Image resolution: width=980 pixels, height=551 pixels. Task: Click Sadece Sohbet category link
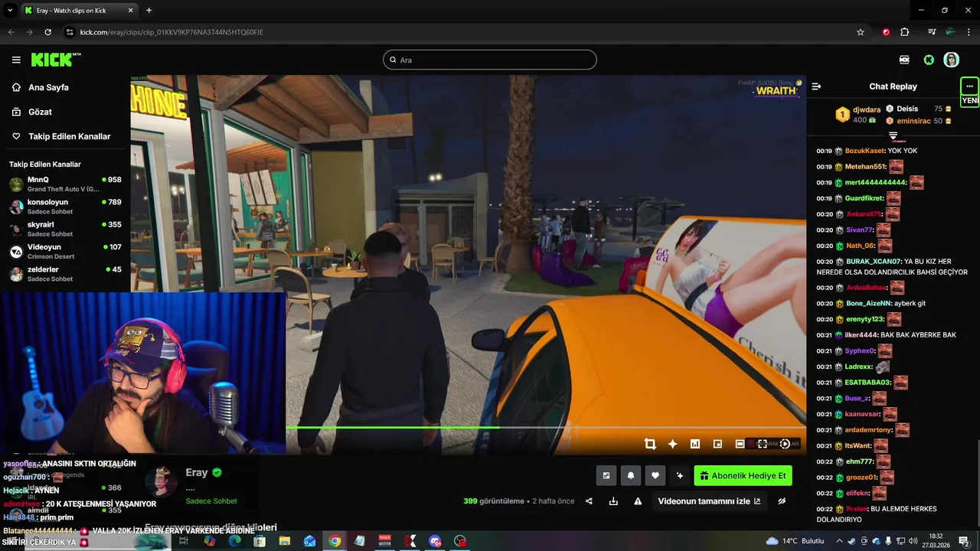click(211, 501)
